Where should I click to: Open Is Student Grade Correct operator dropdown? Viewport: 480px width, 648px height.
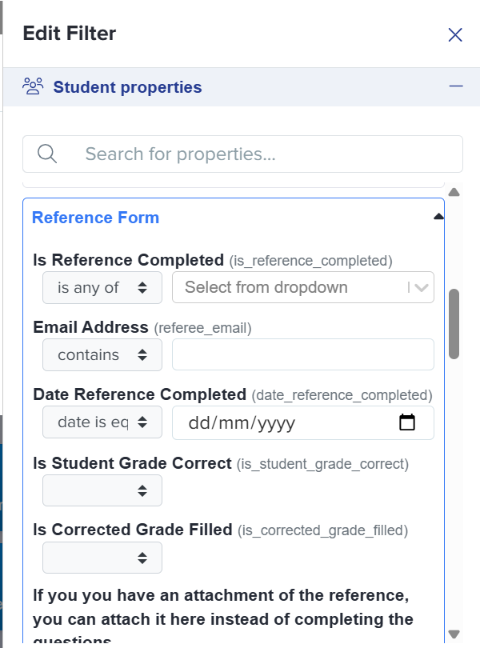(x=102, y=491)
